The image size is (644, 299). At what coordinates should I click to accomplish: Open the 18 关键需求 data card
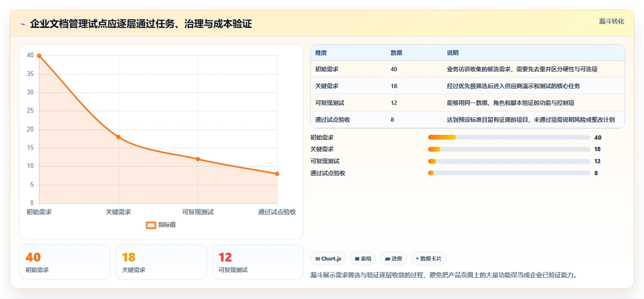pos(161,262)
